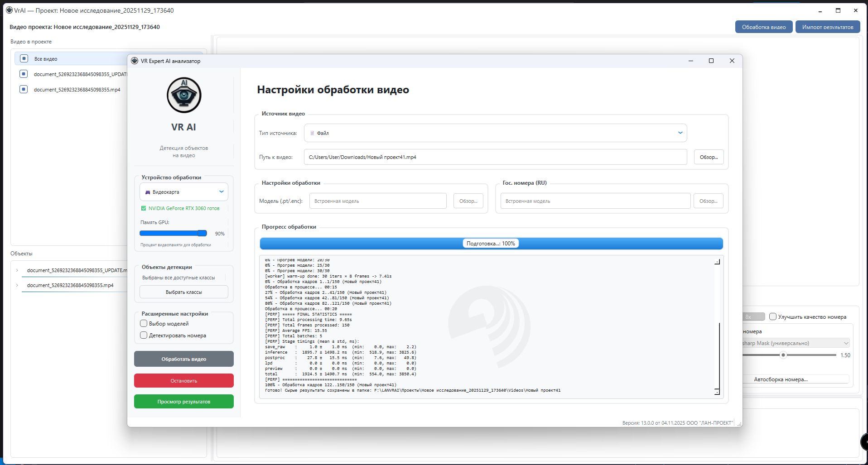Image resolution: width=868 pixels, height=465 pixels.
Task: Open the Видеокарта device dropdown
Action: (x=183, y=192)
